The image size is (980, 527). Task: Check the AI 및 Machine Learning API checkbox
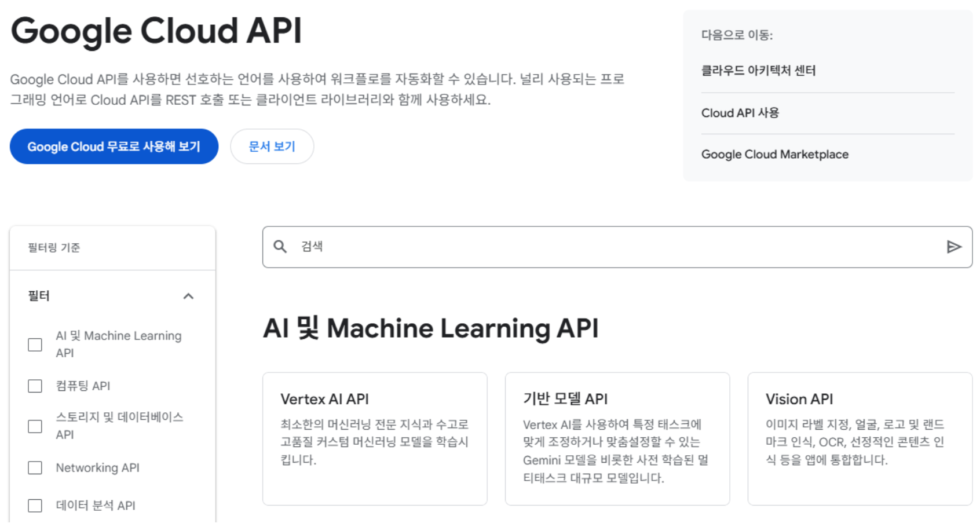[35, 345]
